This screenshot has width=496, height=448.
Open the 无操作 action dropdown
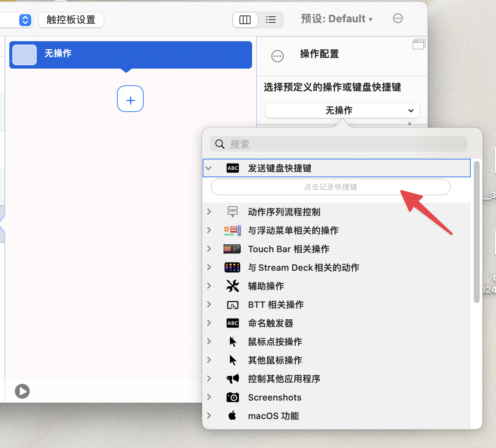point(342,111)
